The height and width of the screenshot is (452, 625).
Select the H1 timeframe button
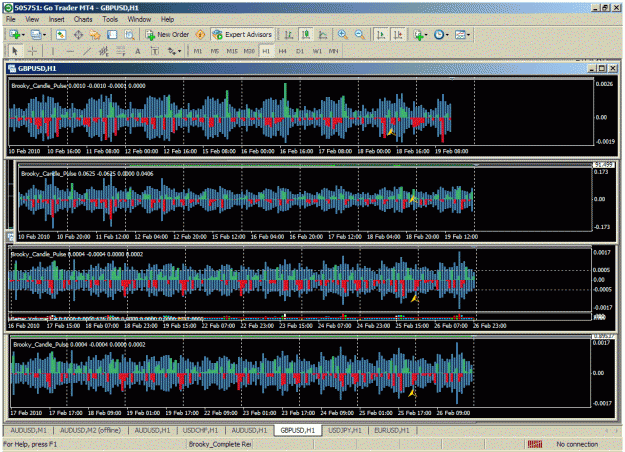[x=266, y=51]
